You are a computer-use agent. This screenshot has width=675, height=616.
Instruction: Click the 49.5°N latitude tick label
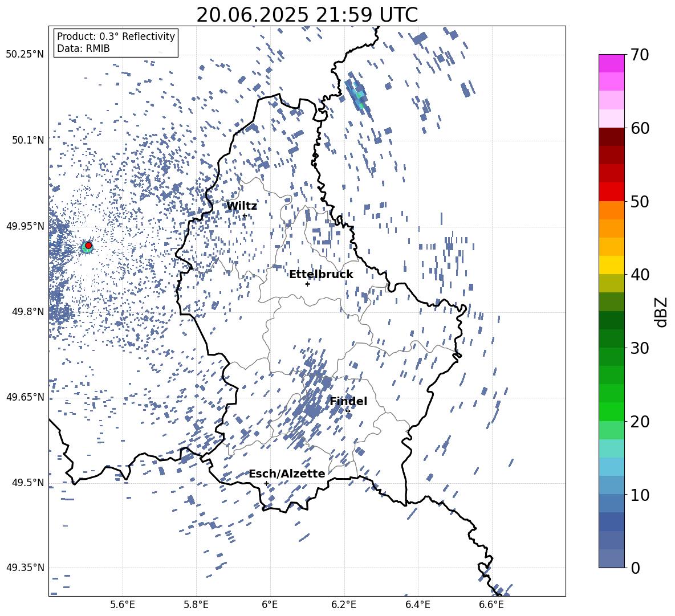click(27, 483)
